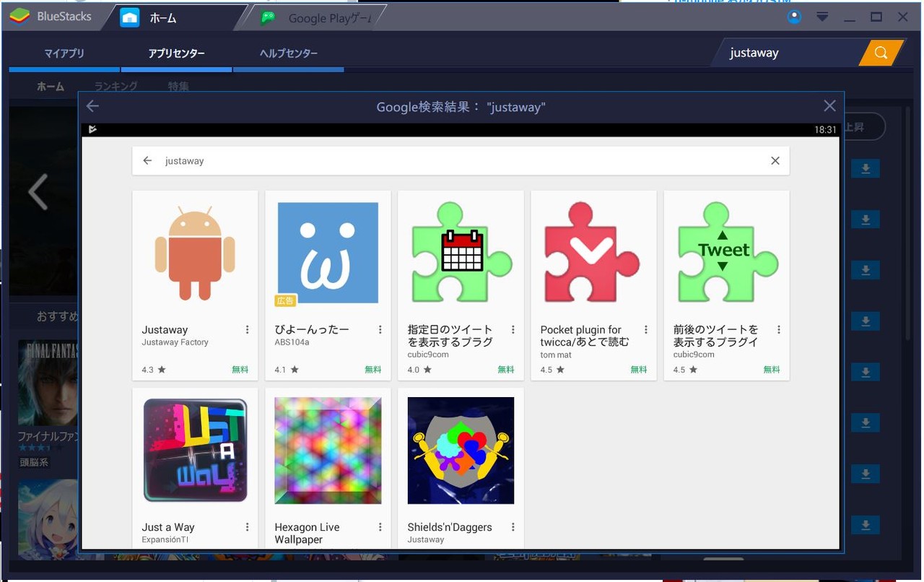Open three-dot menu for Just a Way game
This screenshot has width=924, height=582.
[247, 527]
